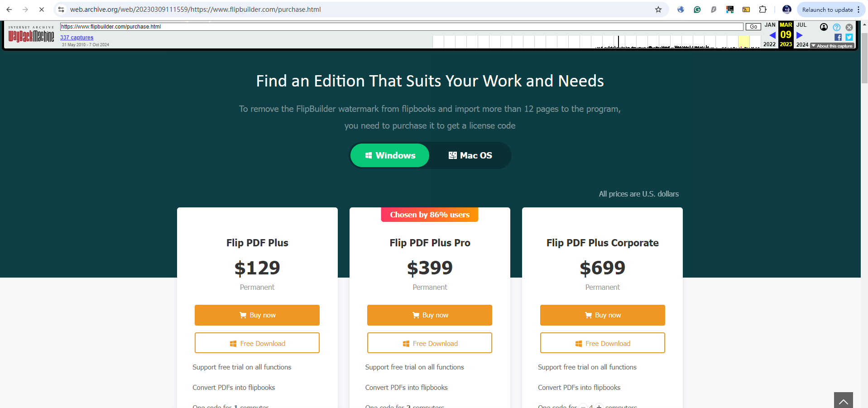Open the Grammarly extension
868x408 pixels.
click(x=697, y=10)
